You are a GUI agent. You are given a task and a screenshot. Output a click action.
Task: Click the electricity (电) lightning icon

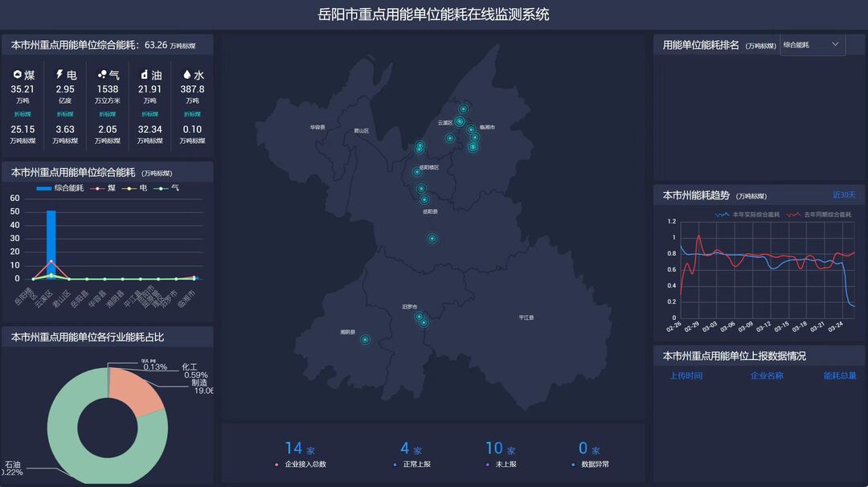[59, 75]
